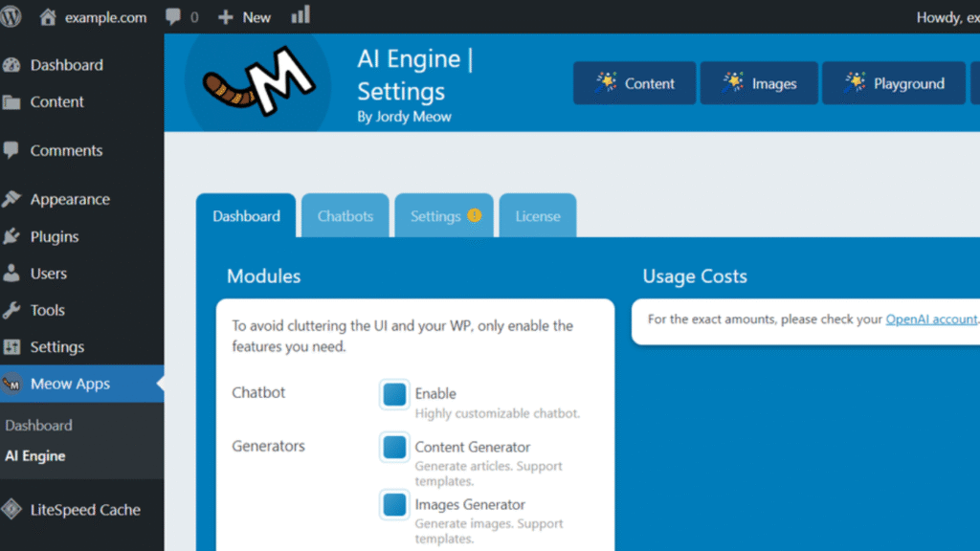
Task: Click the Playground button in header
Action: click(894, 83)
